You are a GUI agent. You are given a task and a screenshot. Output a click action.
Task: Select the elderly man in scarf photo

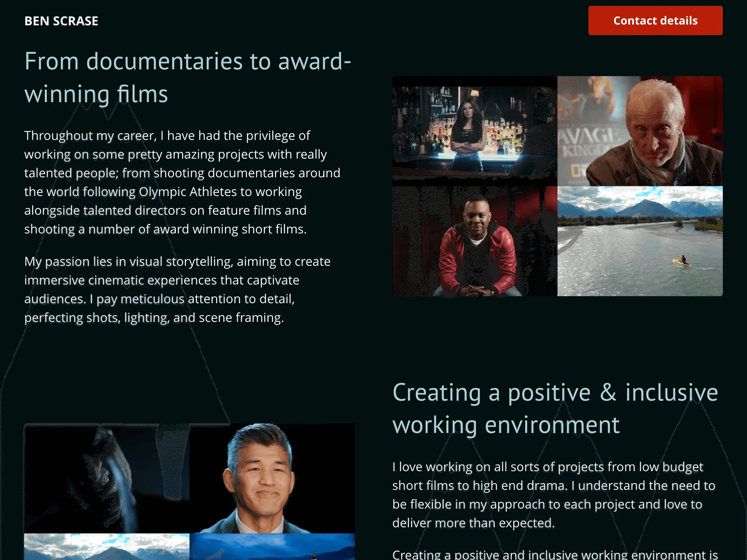click(x=640, y=131)
